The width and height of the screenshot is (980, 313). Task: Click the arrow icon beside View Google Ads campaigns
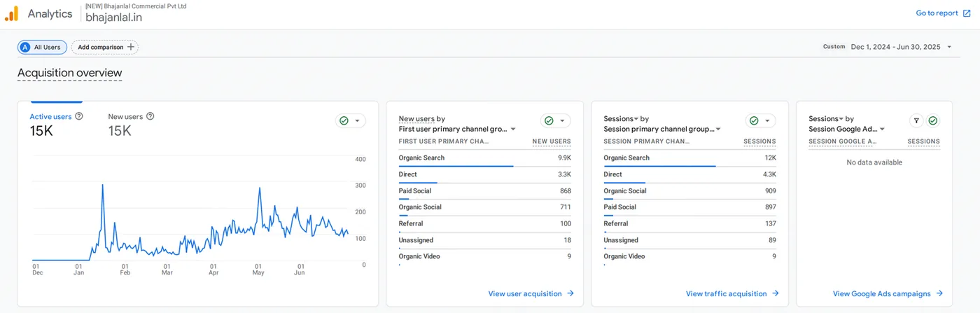(939, 293)
